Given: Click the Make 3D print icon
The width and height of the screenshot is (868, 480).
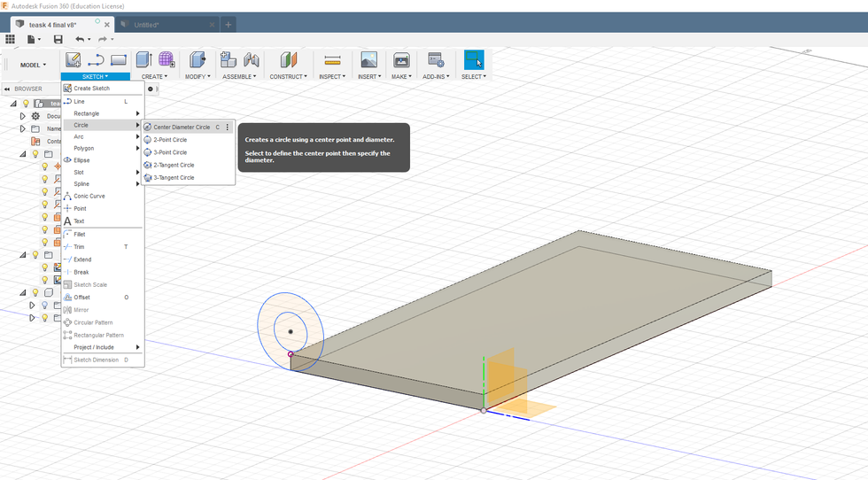Looking at the screenshot, I should [x=401, y=60].
